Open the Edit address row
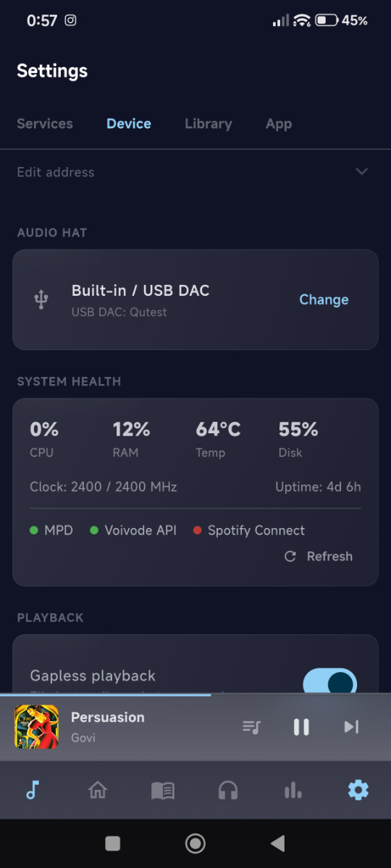391x868 pixels. pos(195,172)
